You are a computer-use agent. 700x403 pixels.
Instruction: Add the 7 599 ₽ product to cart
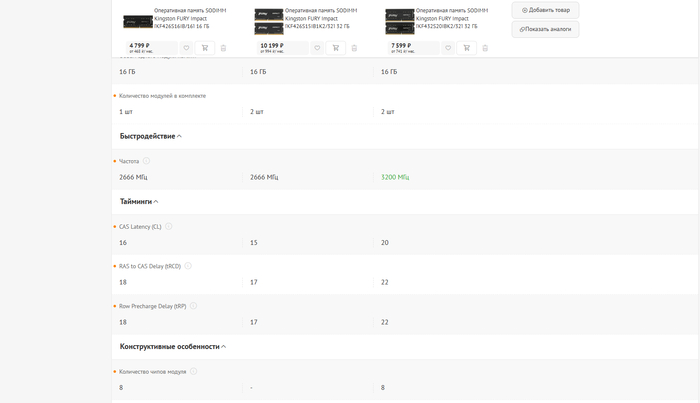click(467, 48)
